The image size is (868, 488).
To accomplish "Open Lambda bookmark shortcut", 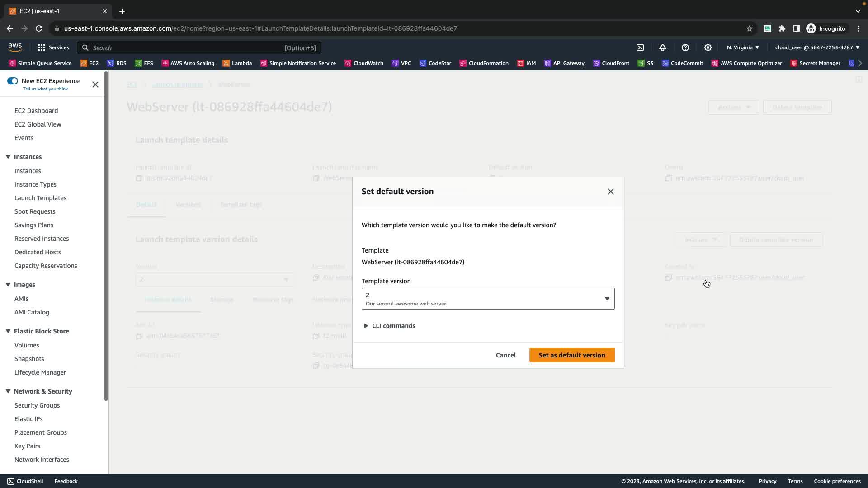I will point(237,63).
